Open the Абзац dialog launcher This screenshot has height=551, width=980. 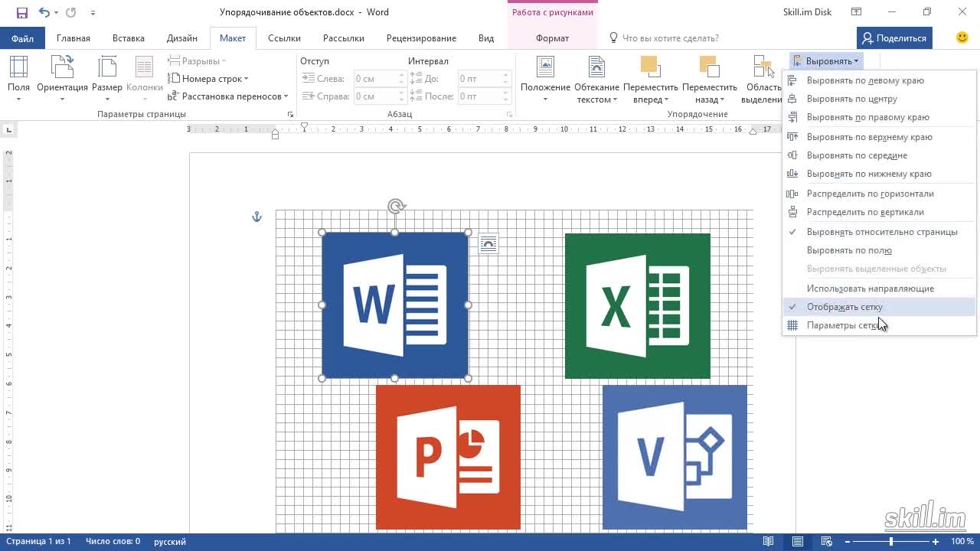tap(509, 114)
